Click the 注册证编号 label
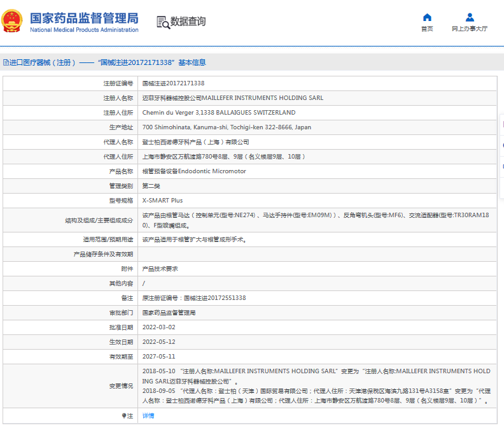The image size is (504, 428). tap(118, 83)
